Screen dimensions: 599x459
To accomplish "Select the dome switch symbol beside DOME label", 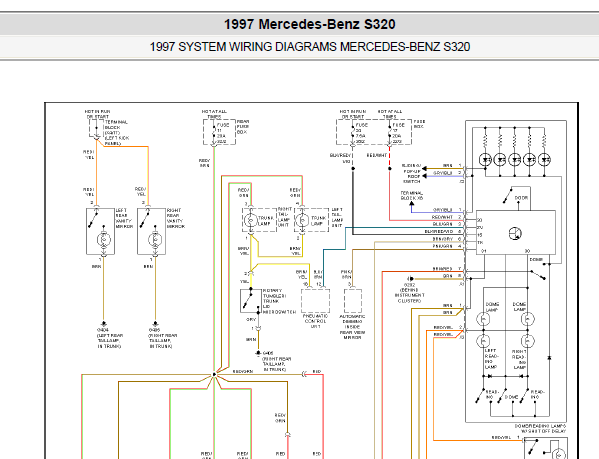I will [538, 275].
